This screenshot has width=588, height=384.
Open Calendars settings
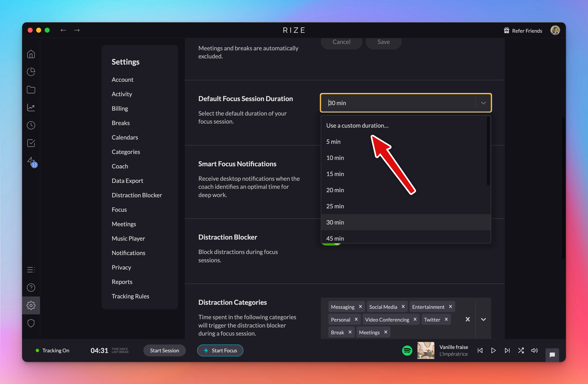[x=125, y=137]
